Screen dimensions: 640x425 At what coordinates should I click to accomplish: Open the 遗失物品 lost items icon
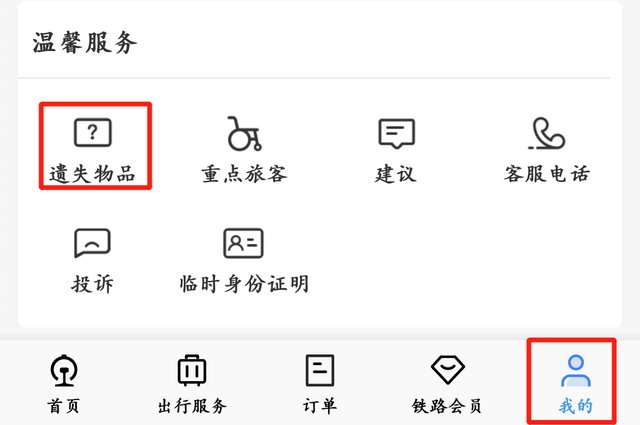(x=93, y=132)
